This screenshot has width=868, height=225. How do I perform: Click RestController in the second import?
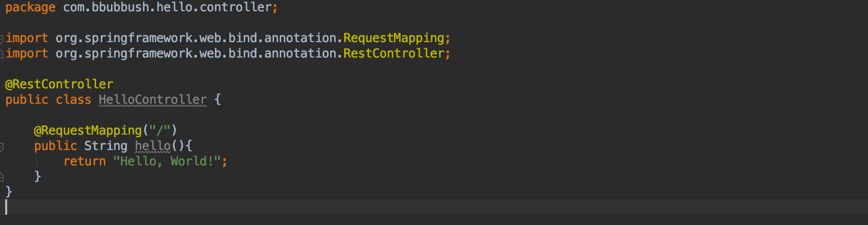(x=393, y=53)
